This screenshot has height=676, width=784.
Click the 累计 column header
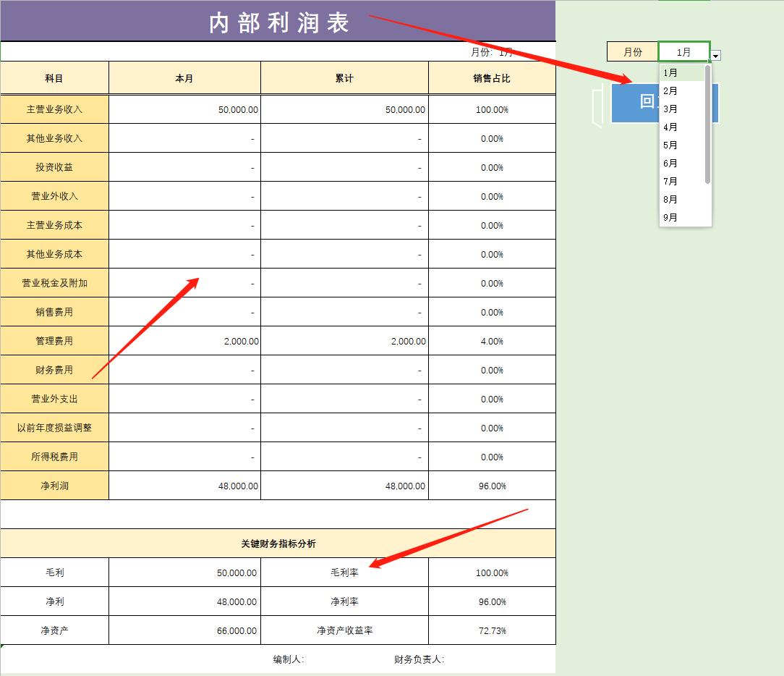pos(345,77)
